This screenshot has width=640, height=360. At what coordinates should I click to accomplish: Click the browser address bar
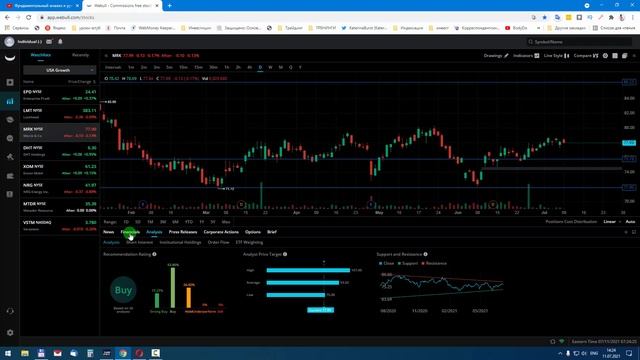tap(282, 18)
